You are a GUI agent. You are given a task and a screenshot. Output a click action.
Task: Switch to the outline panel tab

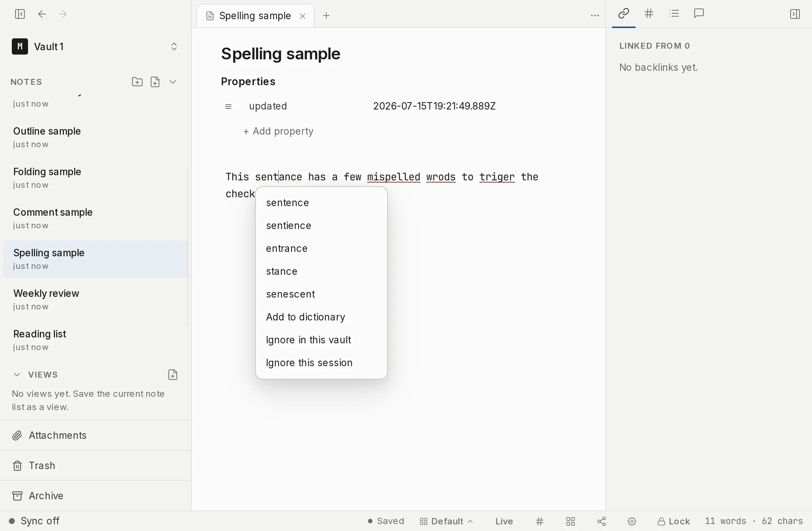click(x=674, y=14)
